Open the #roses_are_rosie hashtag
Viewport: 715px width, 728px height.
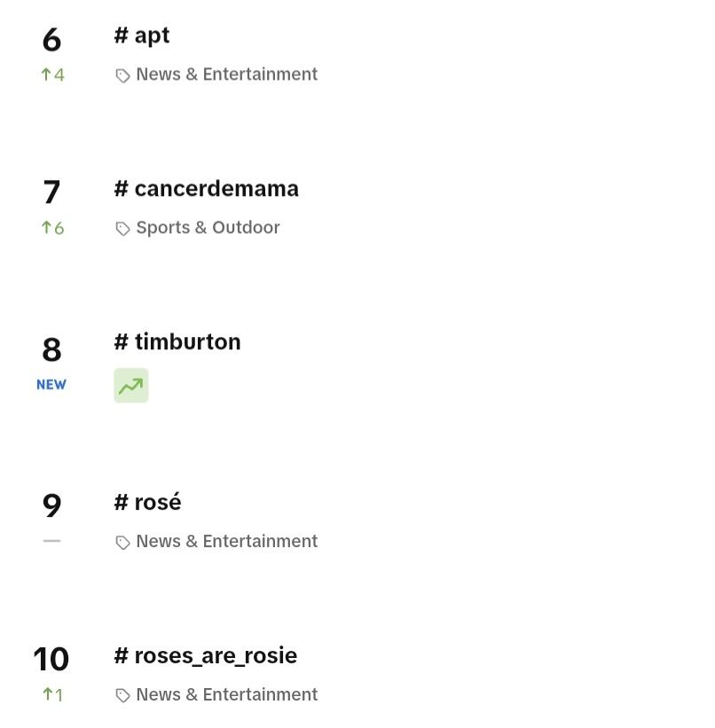point(205,655)
